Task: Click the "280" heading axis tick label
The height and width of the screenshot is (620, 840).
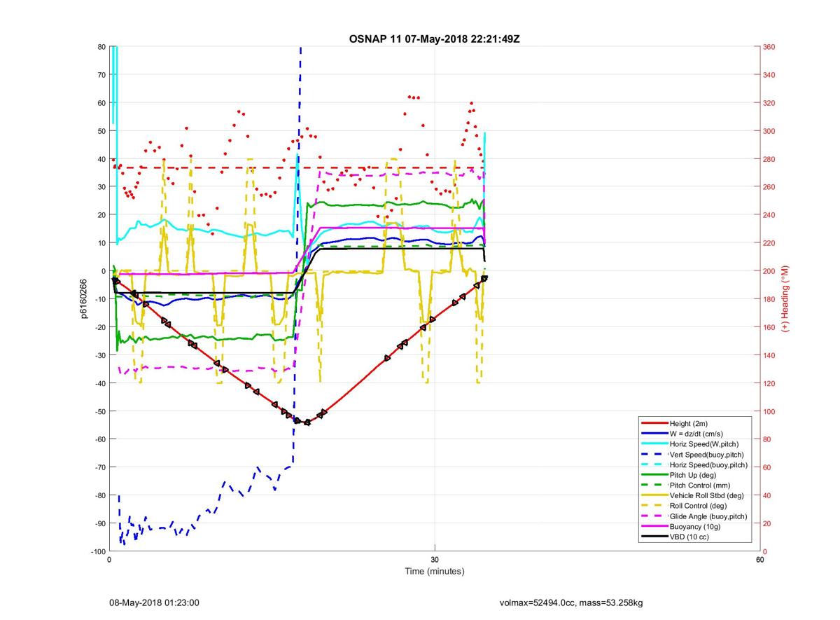Action: coord(770,159)
